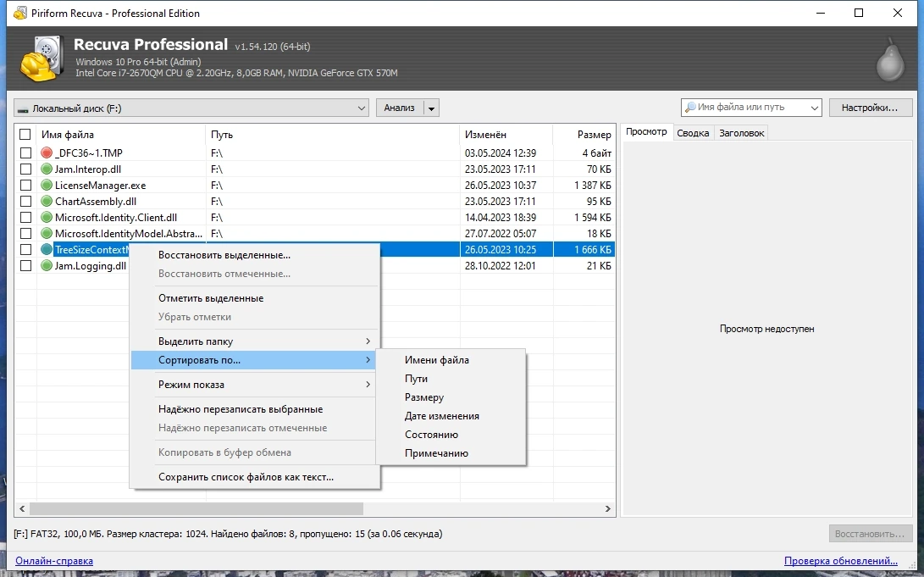The width and height of the screenshot is (924, 577).
Task: Click the magnifier icon in the filename filter box
Action: [x=690, y=108]
